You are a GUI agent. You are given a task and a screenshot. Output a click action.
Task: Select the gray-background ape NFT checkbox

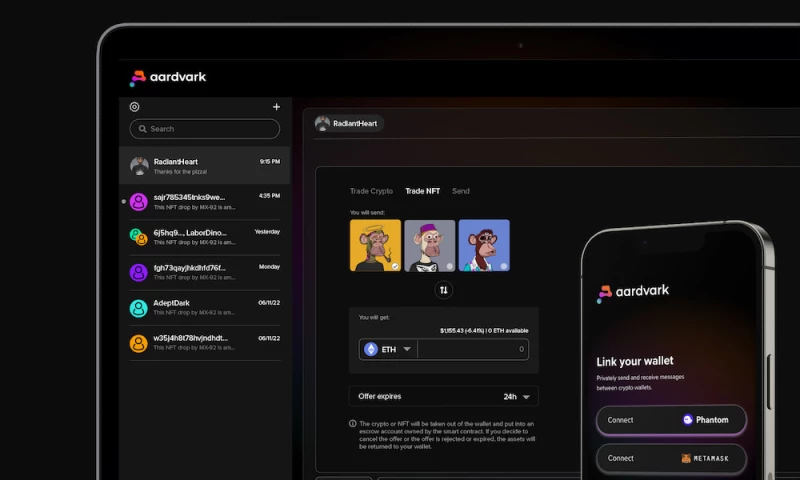[x=450, y=266]
